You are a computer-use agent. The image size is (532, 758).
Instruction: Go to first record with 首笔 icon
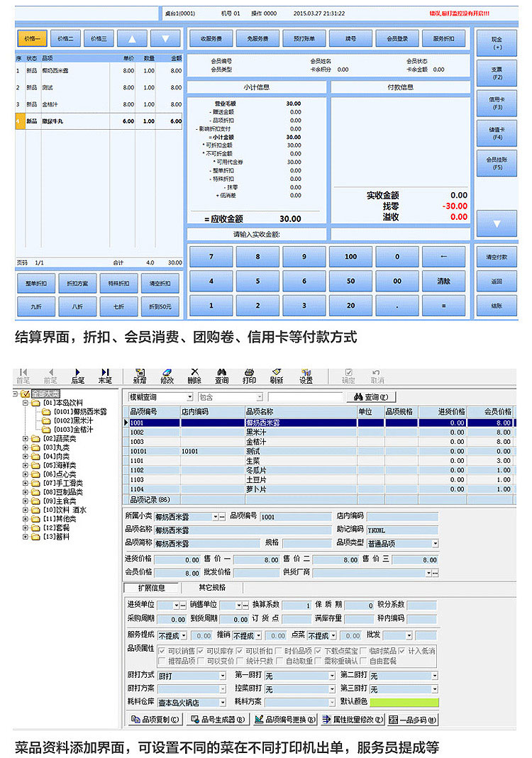[x=23, y=372]
